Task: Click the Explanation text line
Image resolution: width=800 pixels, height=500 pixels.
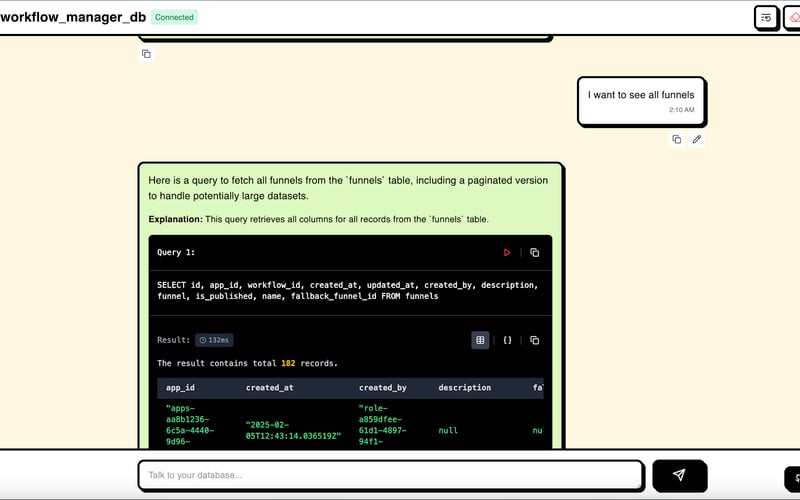Action: (x=318, y=219)
